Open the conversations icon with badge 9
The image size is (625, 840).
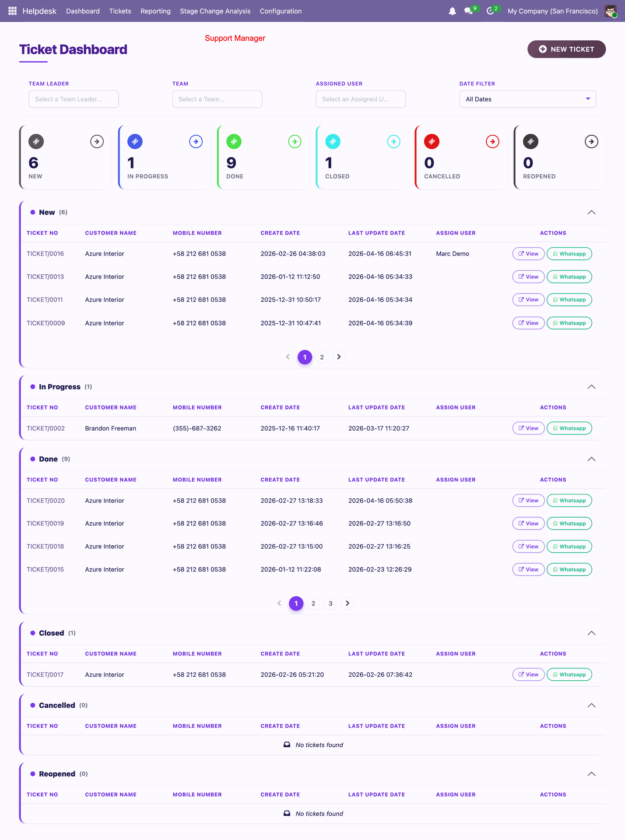[469, 11]
